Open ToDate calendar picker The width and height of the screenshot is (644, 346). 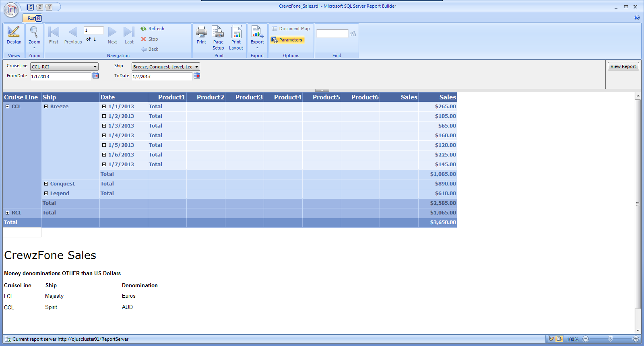coord(197,76)
